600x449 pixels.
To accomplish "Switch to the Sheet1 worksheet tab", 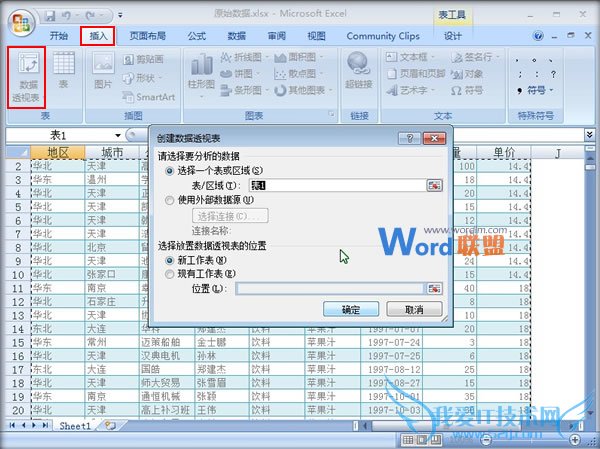I will pyautogui.click(x=75, y=426).
